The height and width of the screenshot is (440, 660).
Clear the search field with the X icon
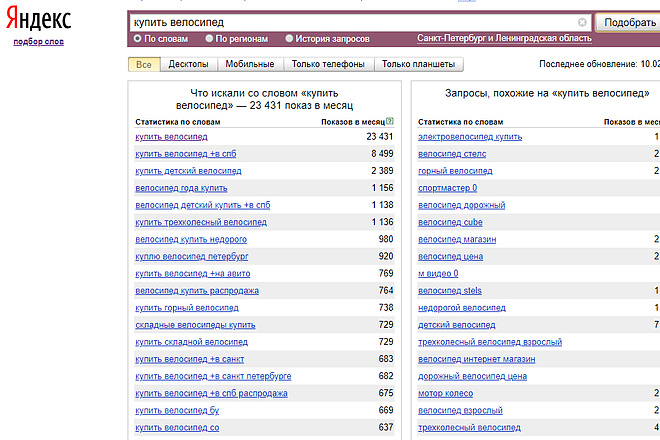(x=582, y=22)
